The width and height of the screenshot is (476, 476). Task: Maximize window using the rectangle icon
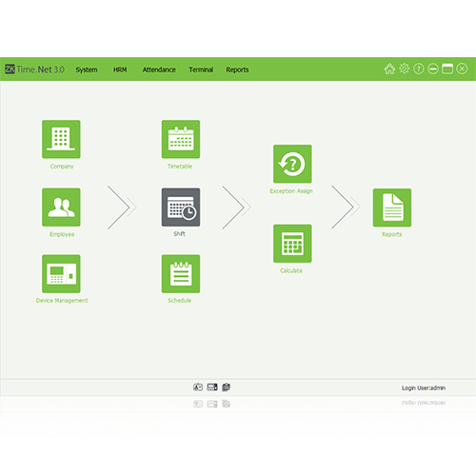(x=447, y=69)
